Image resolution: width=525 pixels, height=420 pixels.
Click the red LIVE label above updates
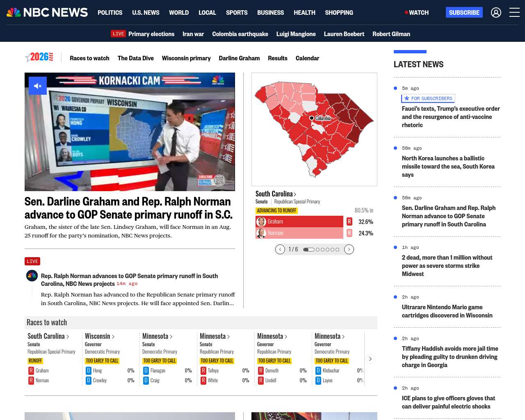(32, 261)
